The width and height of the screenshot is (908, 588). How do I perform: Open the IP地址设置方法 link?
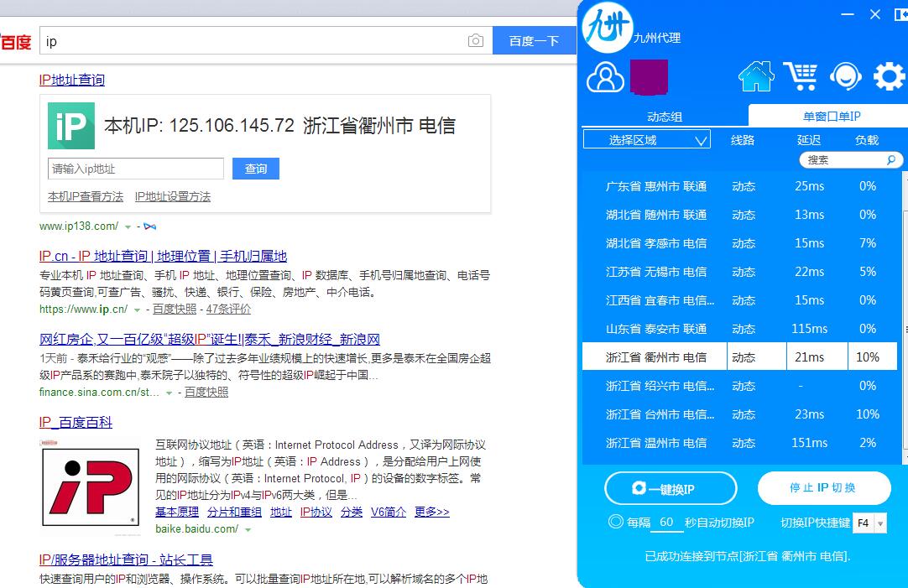(x=173, y=197)
